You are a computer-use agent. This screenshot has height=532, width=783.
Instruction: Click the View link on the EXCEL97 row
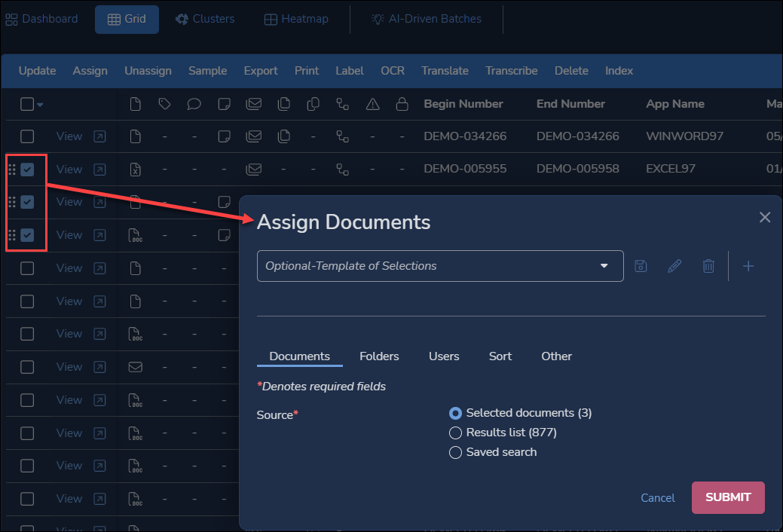[69, 169]
